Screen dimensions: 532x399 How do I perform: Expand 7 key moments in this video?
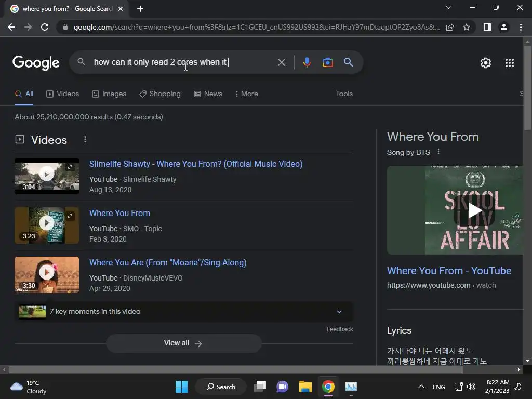tap(184, 312)
